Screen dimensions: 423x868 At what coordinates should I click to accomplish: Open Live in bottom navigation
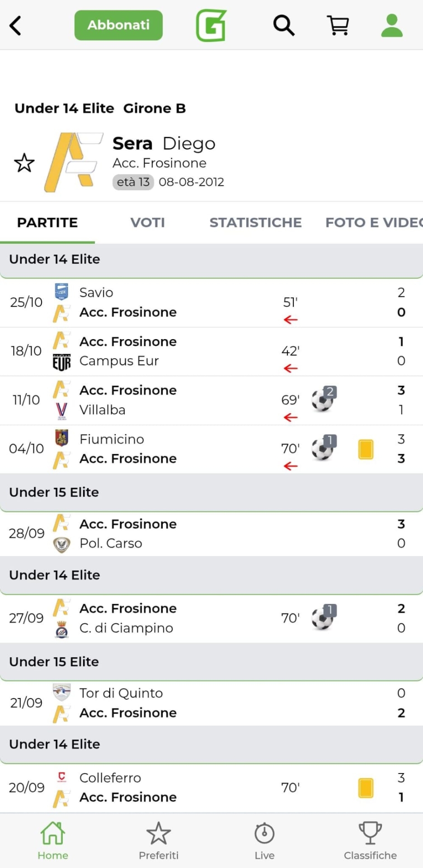(264, 840)
